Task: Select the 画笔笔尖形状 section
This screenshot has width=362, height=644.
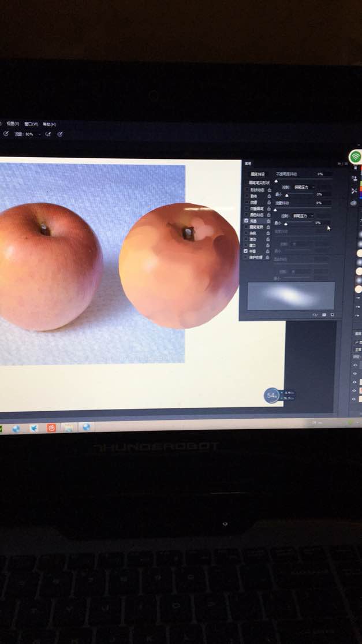Action: (259, 183)
